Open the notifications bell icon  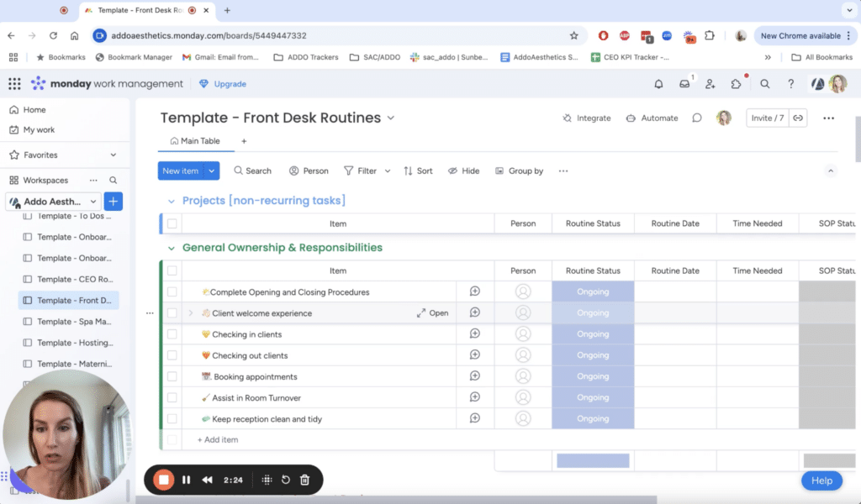[x=658, y=84]
